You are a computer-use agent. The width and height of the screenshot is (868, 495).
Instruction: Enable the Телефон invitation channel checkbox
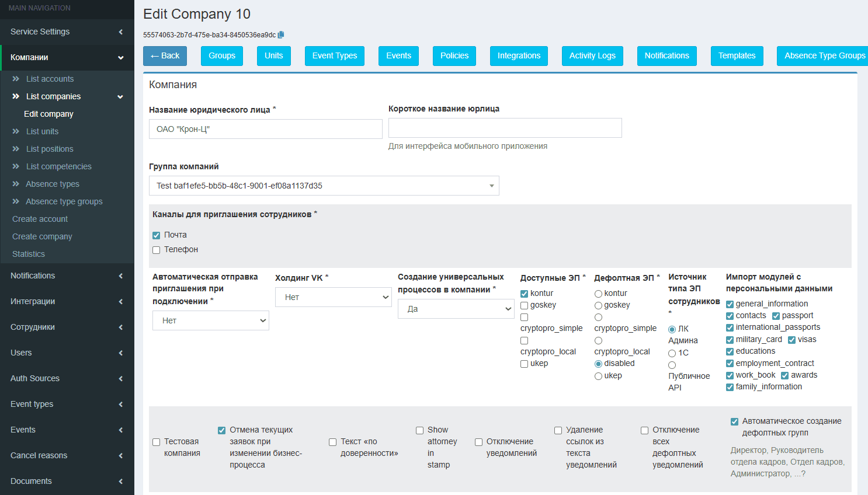[x=157, y=250]
